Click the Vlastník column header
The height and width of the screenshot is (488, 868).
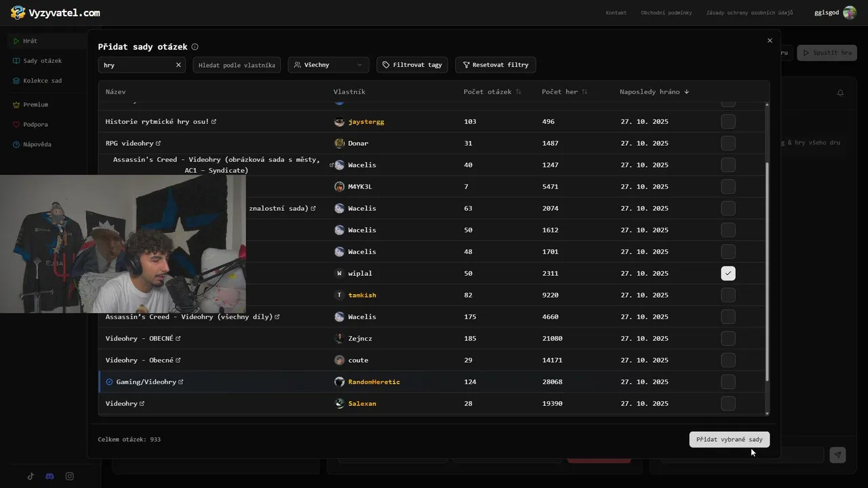349,92
